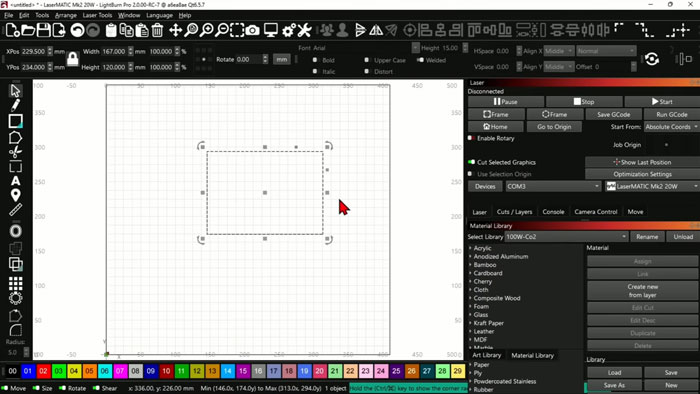This screenshot has height=394, width=700.
Task: Toggle the Italic font option
Action: coord(315,71)
